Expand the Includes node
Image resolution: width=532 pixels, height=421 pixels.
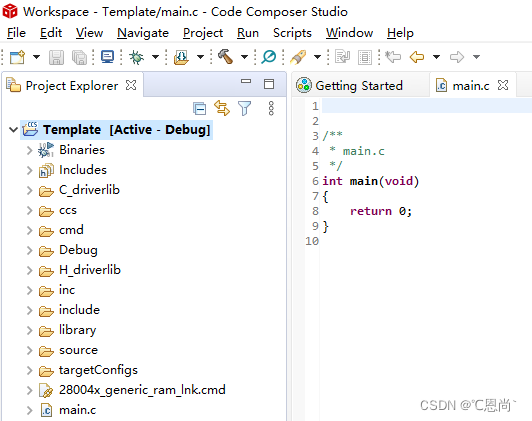30,170
